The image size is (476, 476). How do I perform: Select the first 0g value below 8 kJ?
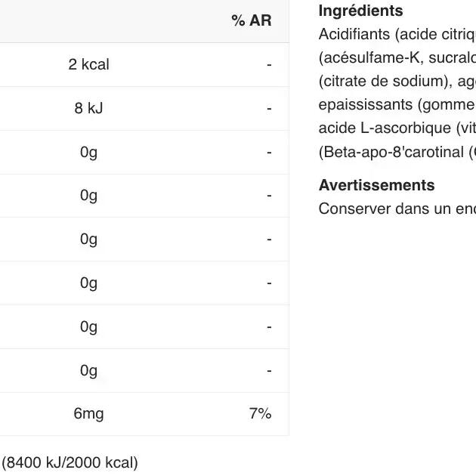coord(88,153)
